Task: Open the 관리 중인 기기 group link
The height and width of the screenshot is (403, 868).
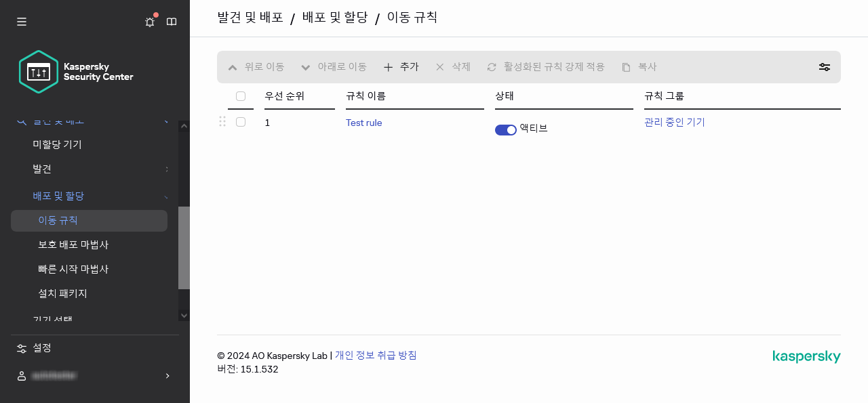Action: 674,123
